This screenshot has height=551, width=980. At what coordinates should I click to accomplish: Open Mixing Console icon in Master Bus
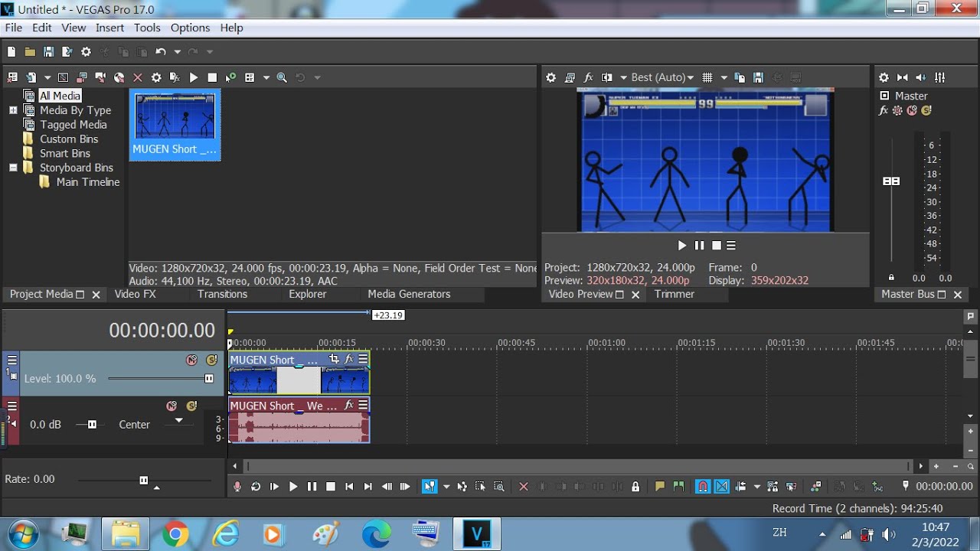(939, 77)
